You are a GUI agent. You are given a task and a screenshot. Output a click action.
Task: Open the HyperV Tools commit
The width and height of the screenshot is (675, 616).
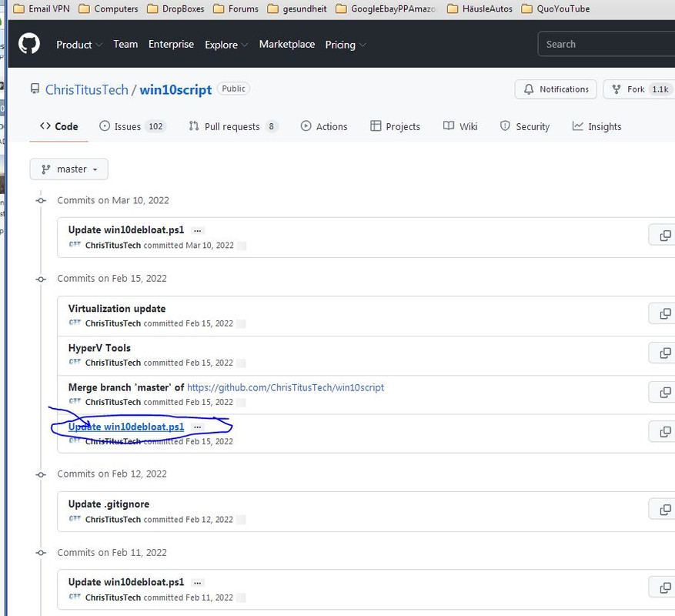point(99,348)
